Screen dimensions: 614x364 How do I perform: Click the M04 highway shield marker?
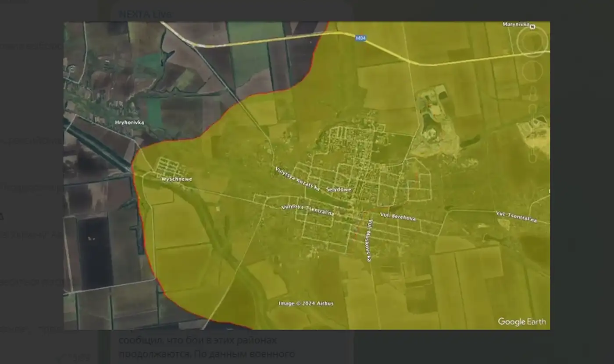tap(361, 39)
